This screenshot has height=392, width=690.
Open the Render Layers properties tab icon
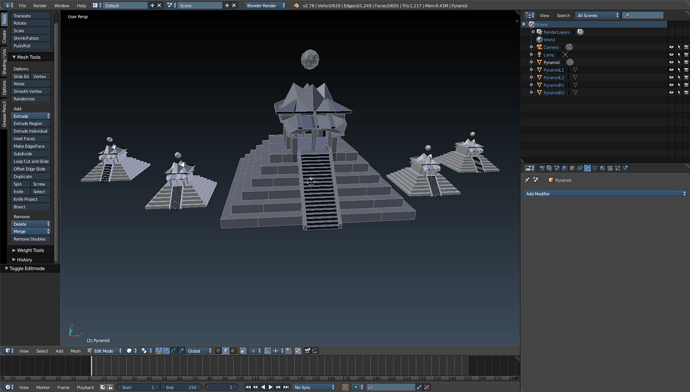pyautogui.click(x=549, y=168)
